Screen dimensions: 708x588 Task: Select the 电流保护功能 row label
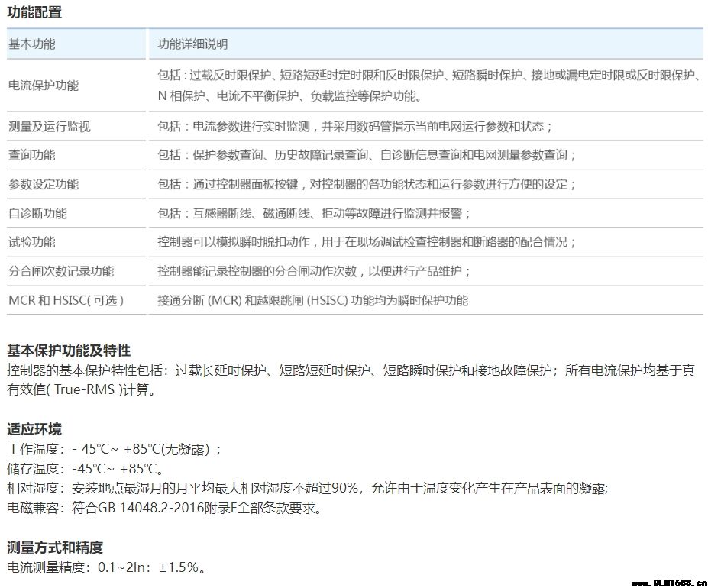(x=44, y=86)
